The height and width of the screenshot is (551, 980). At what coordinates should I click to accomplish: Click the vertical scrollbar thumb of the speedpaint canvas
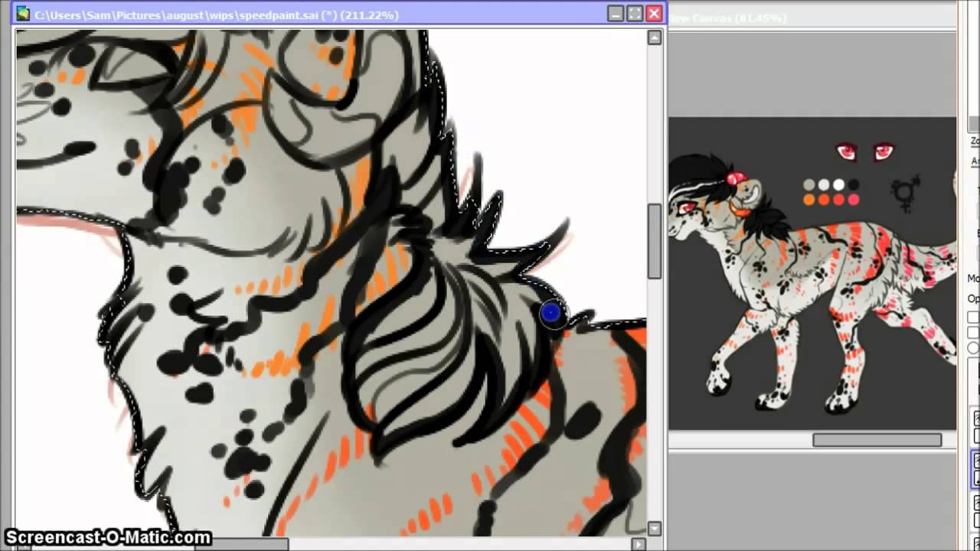point(655,242)
